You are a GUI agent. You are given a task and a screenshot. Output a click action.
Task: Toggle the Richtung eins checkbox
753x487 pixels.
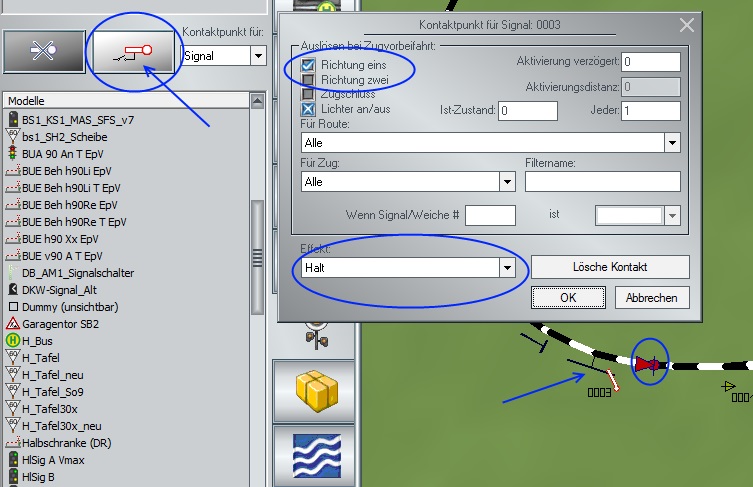tap(310, 64)
